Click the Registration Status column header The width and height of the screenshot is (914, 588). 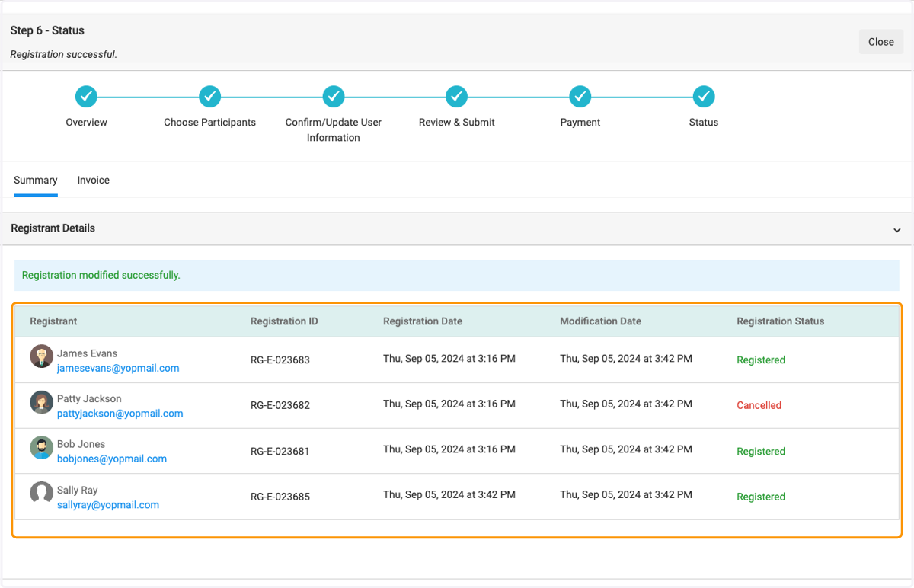[x=781, y=321]
